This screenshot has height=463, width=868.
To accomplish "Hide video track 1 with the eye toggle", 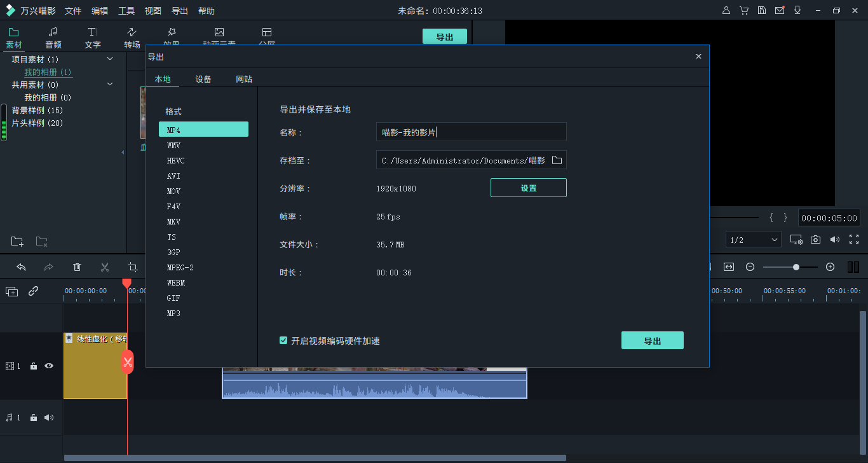I will pyautogui.click(x=49, y=366).
